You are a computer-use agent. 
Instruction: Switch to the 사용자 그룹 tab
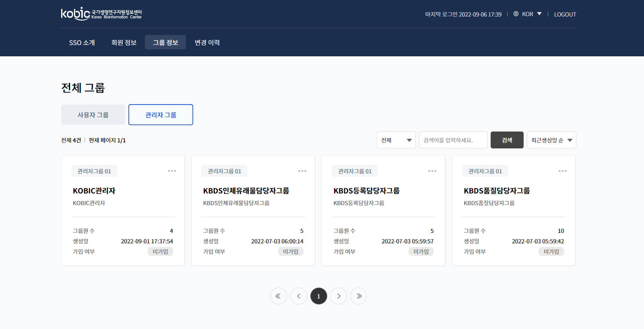(x=93, y=115)
